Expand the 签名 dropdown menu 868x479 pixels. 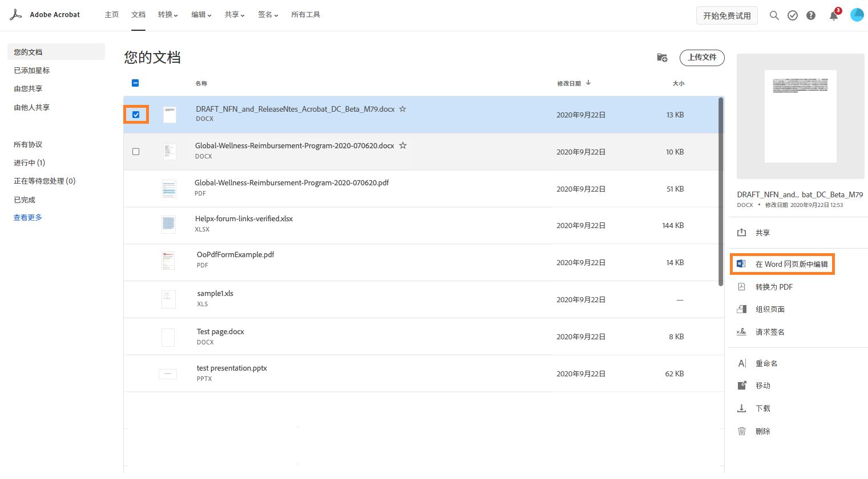click(x=268, y=15)
